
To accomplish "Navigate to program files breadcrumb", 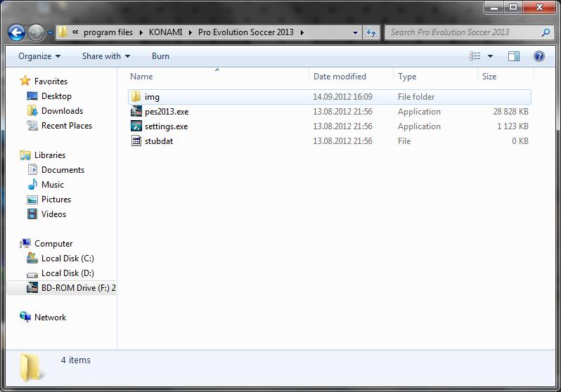I will click(108, 32).
